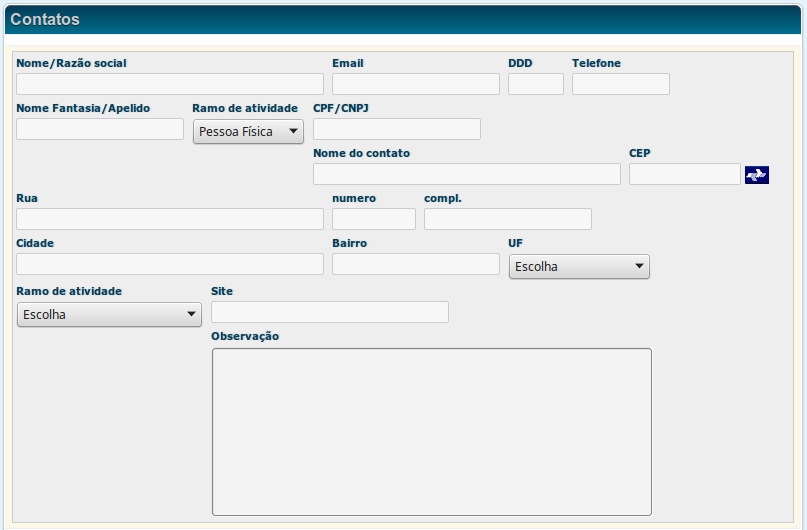Click the Nome/Razão social input field

(170, 84)
